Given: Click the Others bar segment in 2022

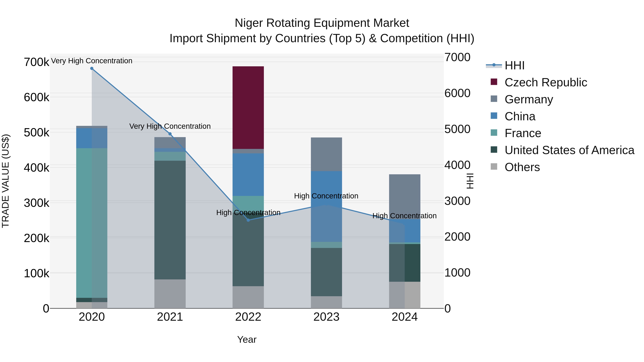Looking at the screenshot, I should tap(248, 297).
